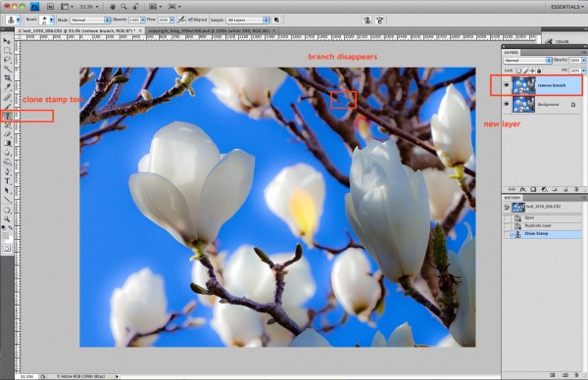Click the foreground color swatch in toolbox
Screen dimensions: 588x380
6,235
